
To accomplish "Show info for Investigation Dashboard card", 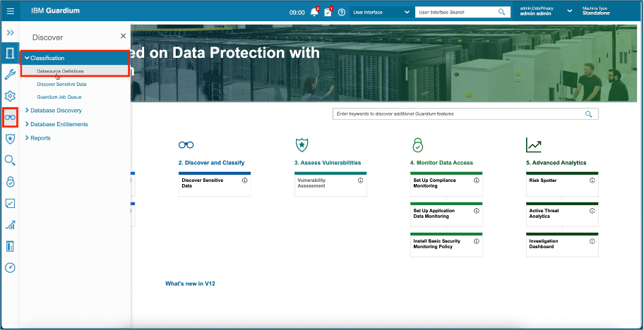I will tap(592, 241).
